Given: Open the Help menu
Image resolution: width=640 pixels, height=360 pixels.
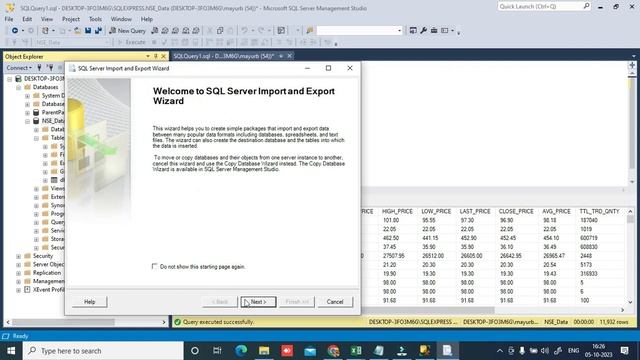Looking at the screenshot, I should click(147, 19).
